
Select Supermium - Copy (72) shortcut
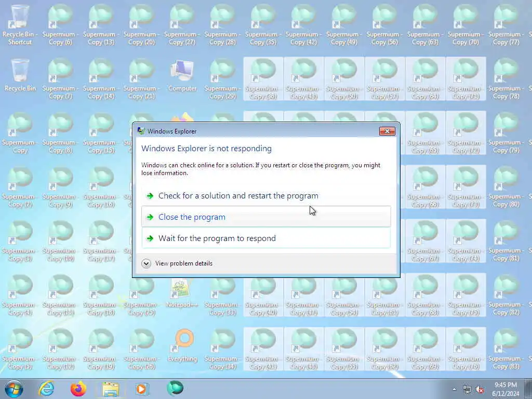point(466,133)
